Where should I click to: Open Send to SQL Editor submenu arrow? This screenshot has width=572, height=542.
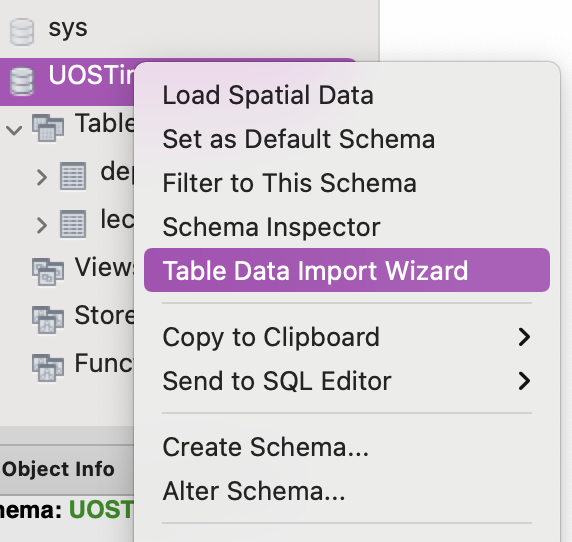coord(524,381)
